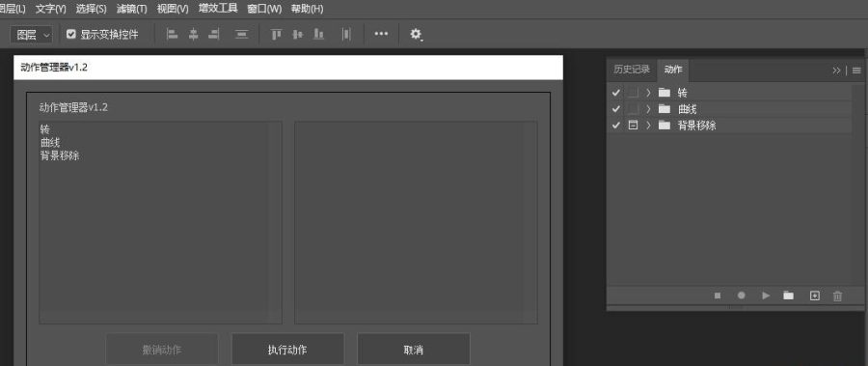This screenshot has height=366, width=868.
Task: Expand the 转 action set chevron
Action: coord(648,93)
